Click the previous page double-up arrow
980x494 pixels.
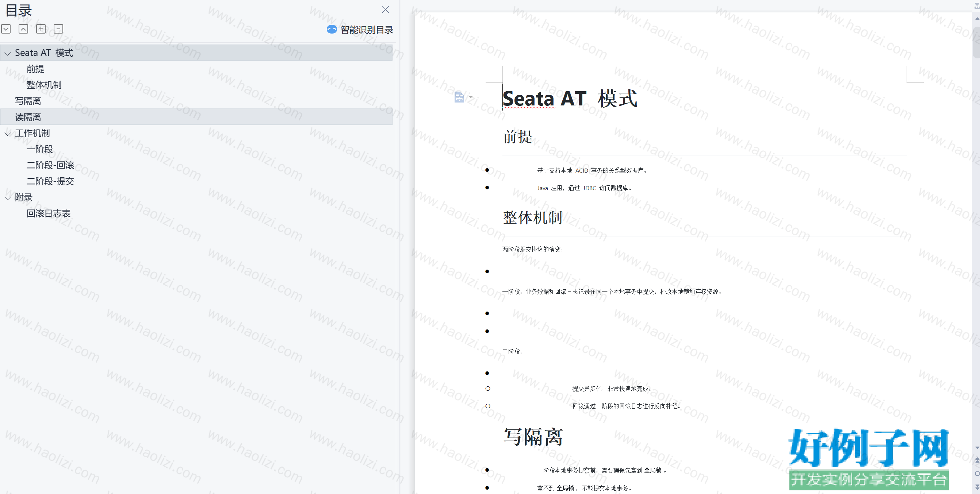point(977,460)
